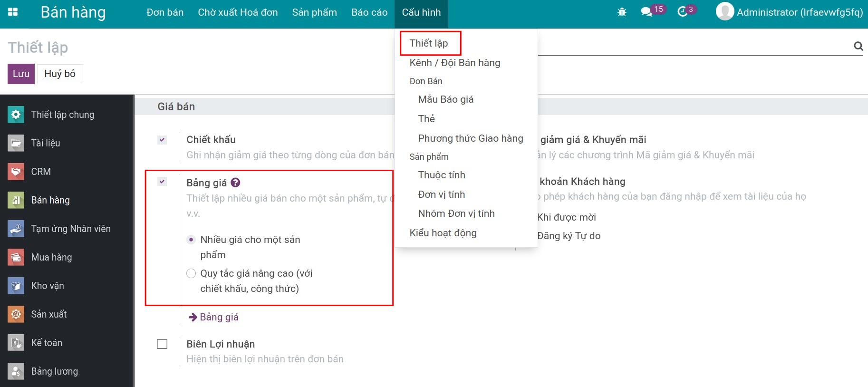The image size is (868, 387).
Task: Click the Huỷ bỏ button
Action: pyautogui.click(x=60, y=74)
